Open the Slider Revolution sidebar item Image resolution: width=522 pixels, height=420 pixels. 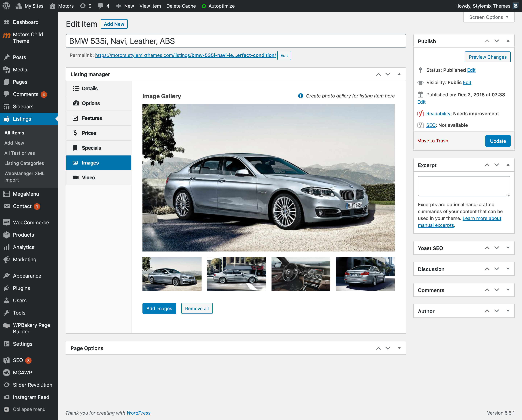coord(32,385)
